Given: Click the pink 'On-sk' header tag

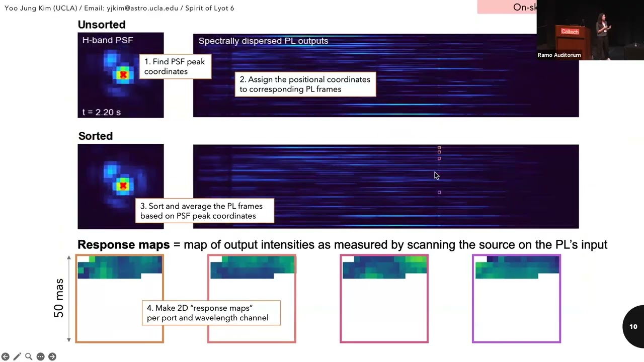Looking at the screenshot, I should [507, 7].
